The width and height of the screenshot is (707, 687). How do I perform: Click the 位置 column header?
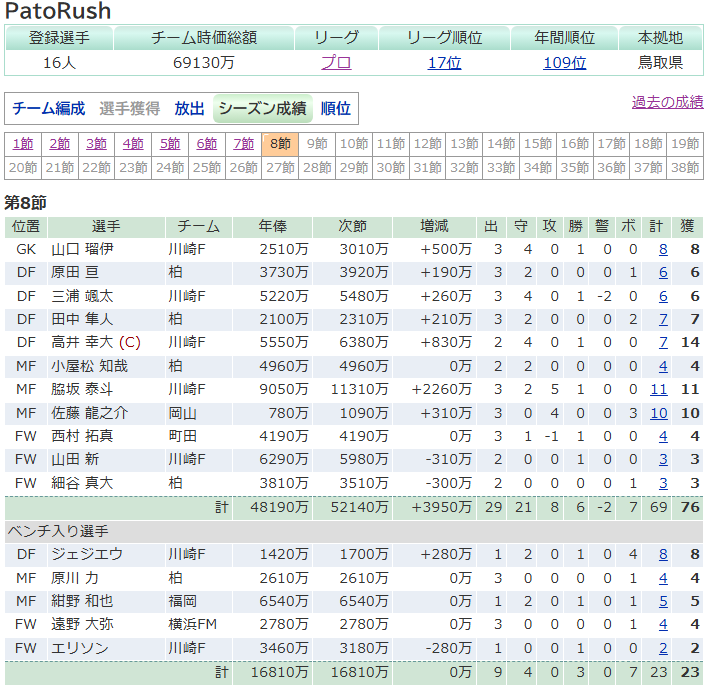click(26, 226)
